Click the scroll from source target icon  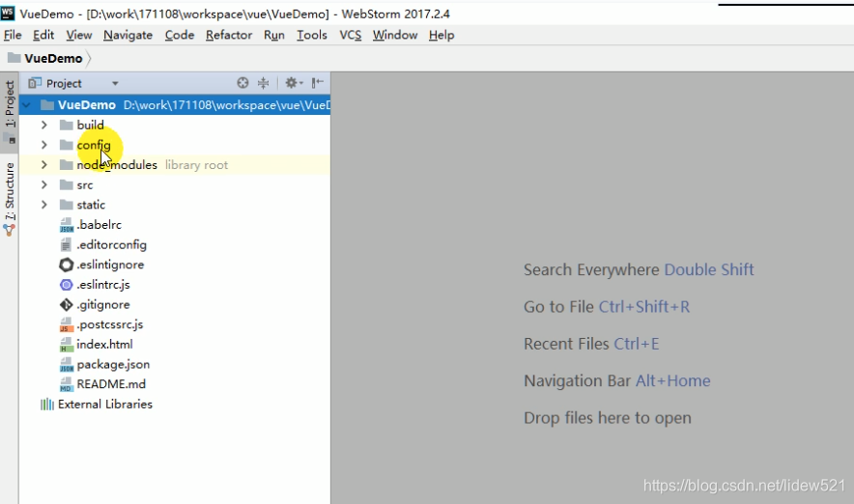[242, 83]
